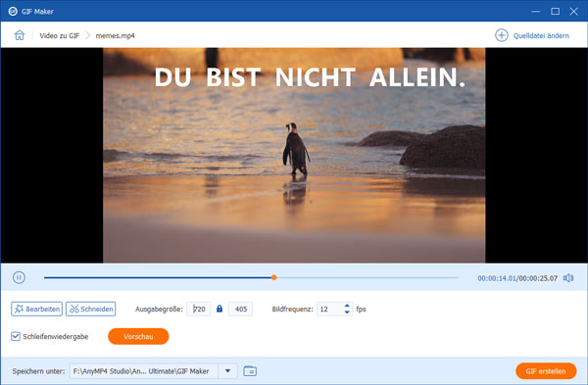Click the orange Vorschau button
This screenshot has height=385, width=588.
click(138, 336)
